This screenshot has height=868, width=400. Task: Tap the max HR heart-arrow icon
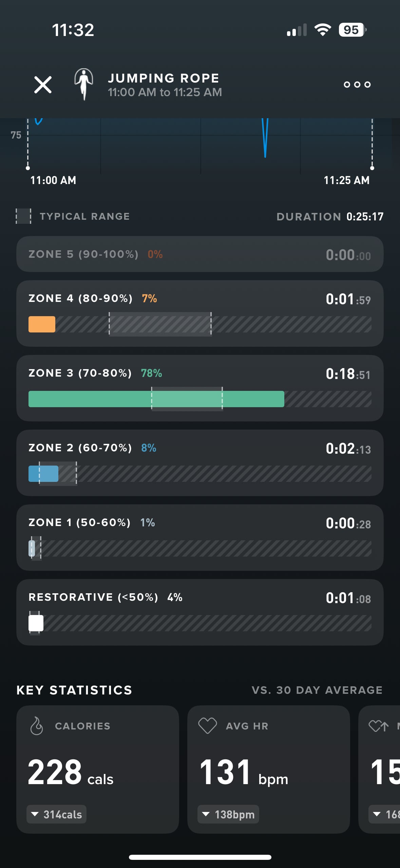click(378, 726)
